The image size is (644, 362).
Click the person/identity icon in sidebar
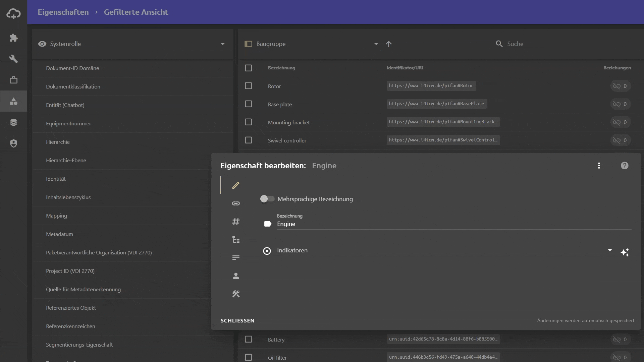click(x=236, y=276)
